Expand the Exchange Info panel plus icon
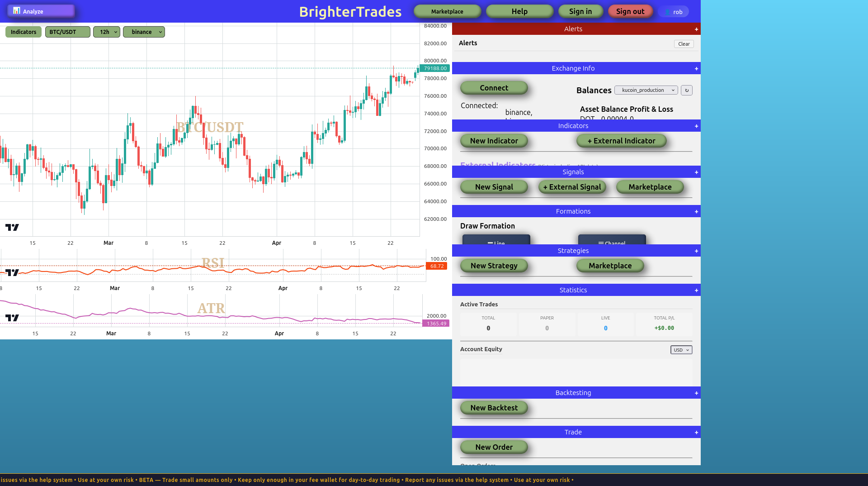 coord(696,68)
